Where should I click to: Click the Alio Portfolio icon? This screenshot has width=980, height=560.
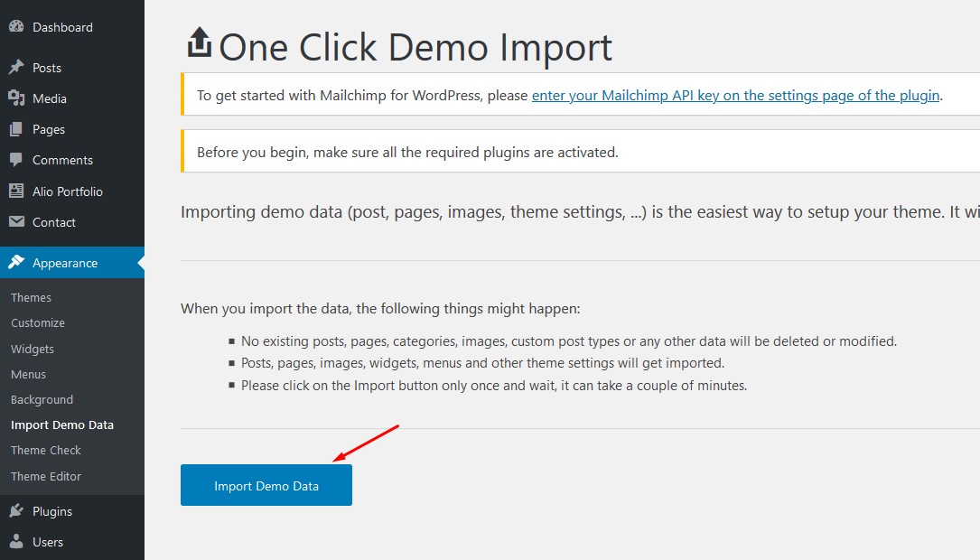[16, 191]
